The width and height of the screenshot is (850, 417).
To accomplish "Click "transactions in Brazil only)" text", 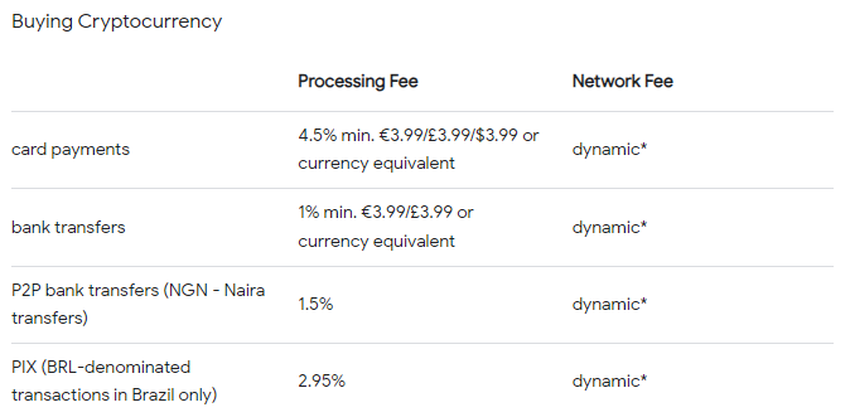I will click(114, 395).
